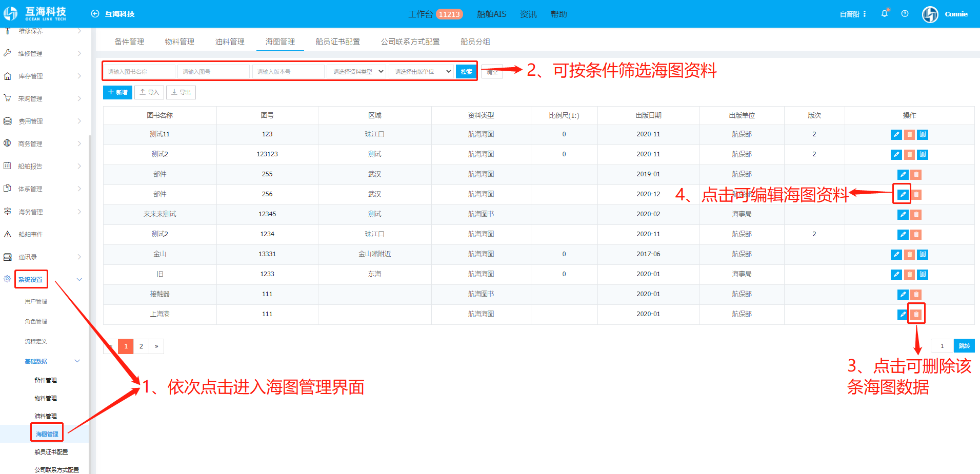Open book icon for 金山 row
The image size is (980, 474).
coord(923,255)
